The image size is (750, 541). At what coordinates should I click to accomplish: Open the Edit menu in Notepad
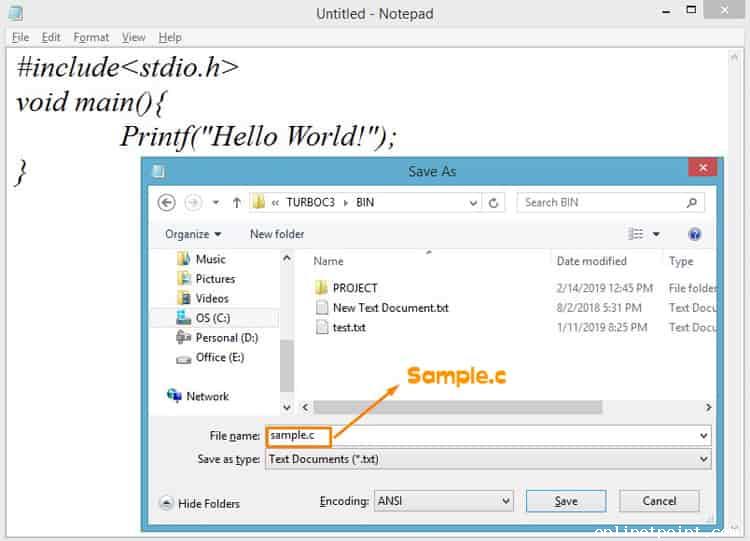51,37
